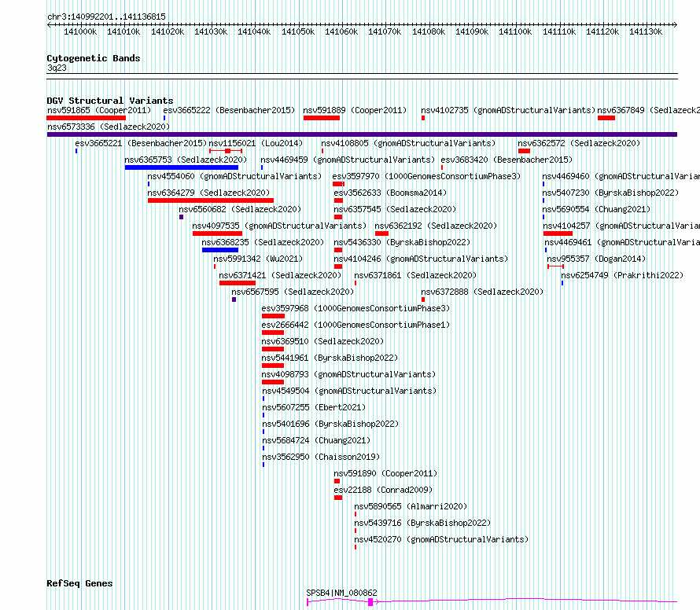Click nsv6364279 (Sedlazeck2020) label

click(208, 193)
